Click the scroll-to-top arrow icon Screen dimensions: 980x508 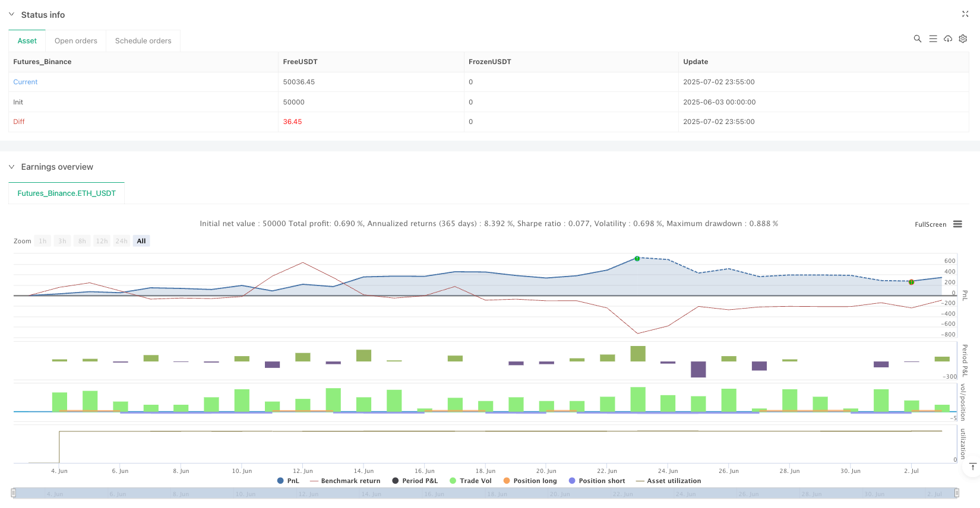(x=972, y=467)
